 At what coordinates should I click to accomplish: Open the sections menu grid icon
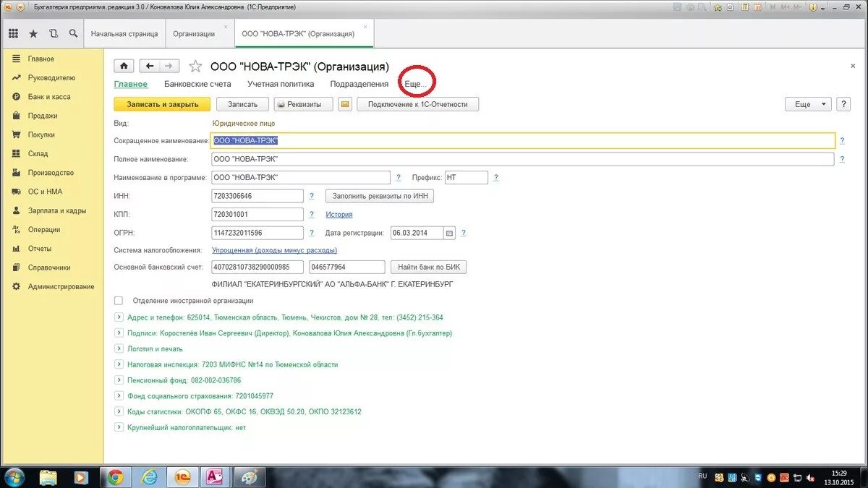tap(13, 33)
